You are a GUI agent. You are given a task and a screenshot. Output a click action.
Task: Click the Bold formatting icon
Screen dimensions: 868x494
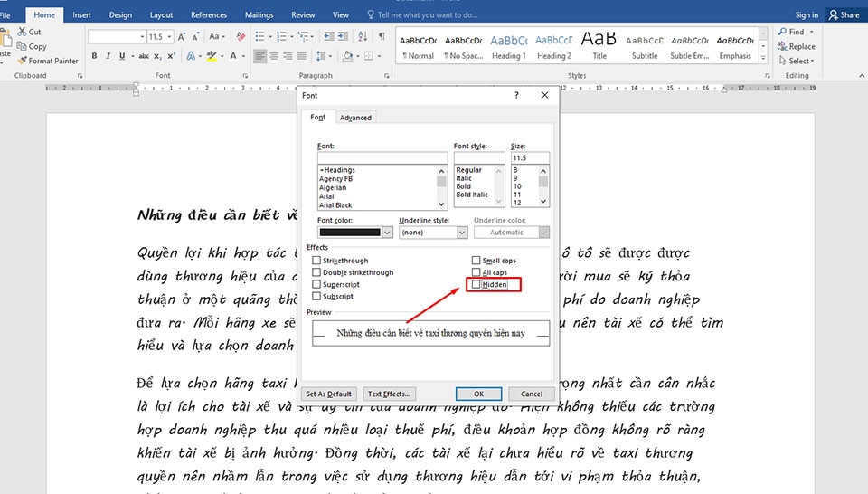94,56
